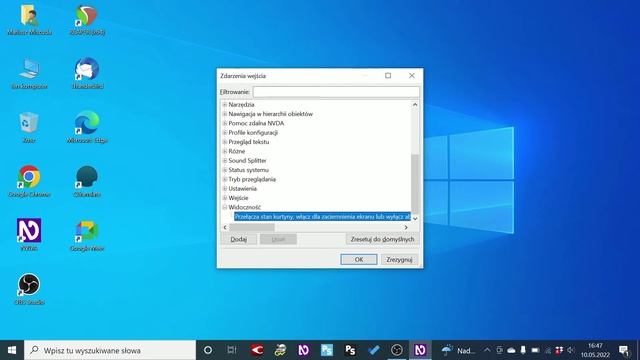Select the highlighted Przełącza stan kurtyny entry
Viewport: 640px width, 360px height.
point(322,217)
